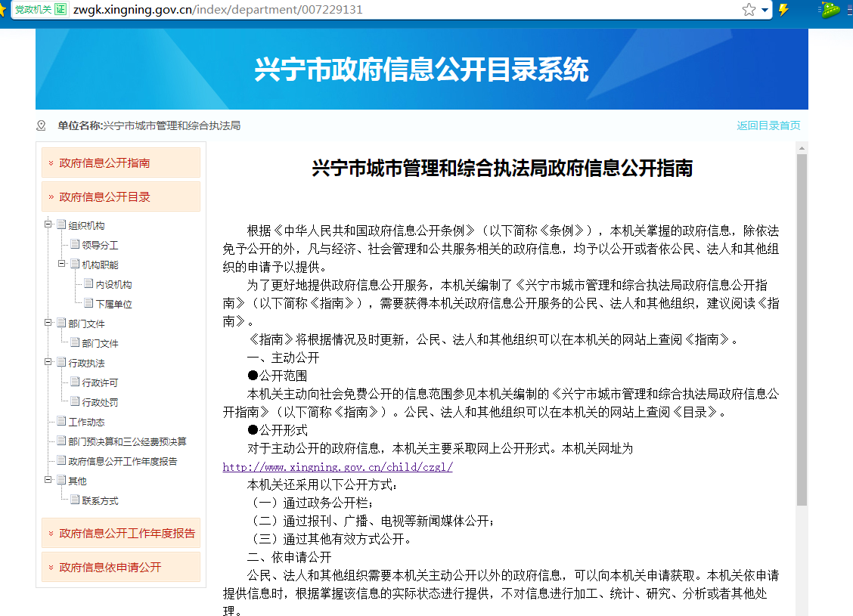853x616 pixels.
Task: Click the document icon beside 其他
Action: coord(61,480)
